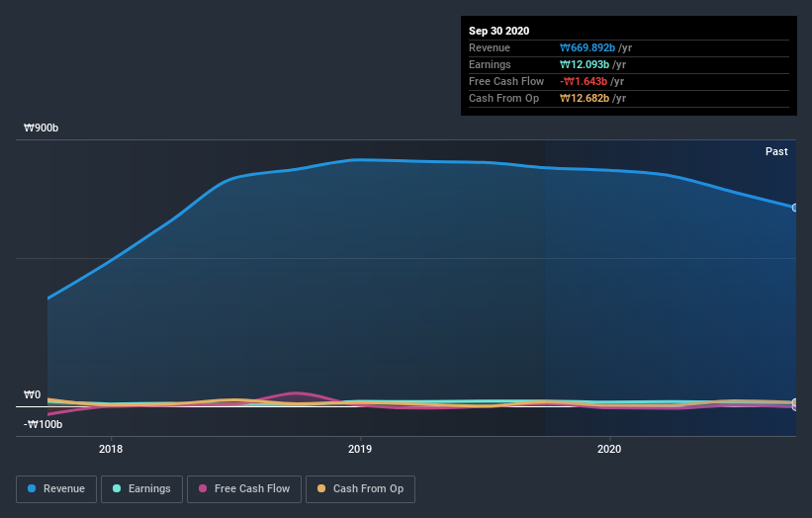Viewport: 812px width, 518px height.
Task: Click the -₩100b y-axis label
Action: click(43, 424)
